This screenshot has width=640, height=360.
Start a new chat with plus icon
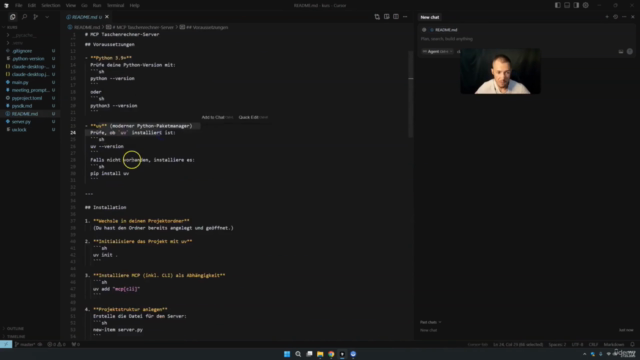click(x=607, y=17)
